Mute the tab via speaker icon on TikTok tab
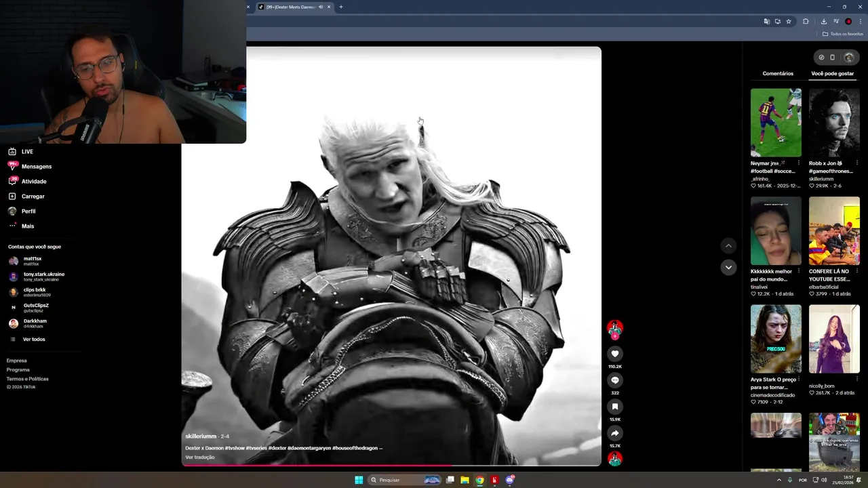This screenshot has width=868, height=488. [x=321, y=7]
